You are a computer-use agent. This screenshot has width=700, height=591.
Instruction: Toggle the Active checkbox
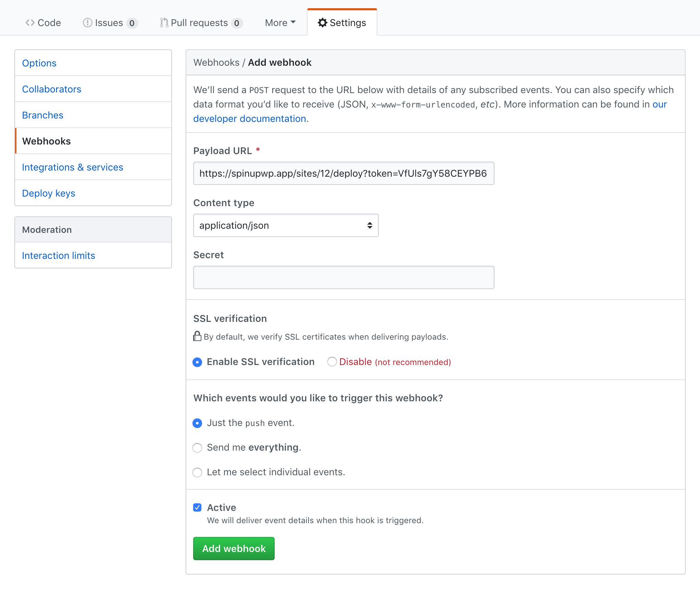[x=197, y=507]
